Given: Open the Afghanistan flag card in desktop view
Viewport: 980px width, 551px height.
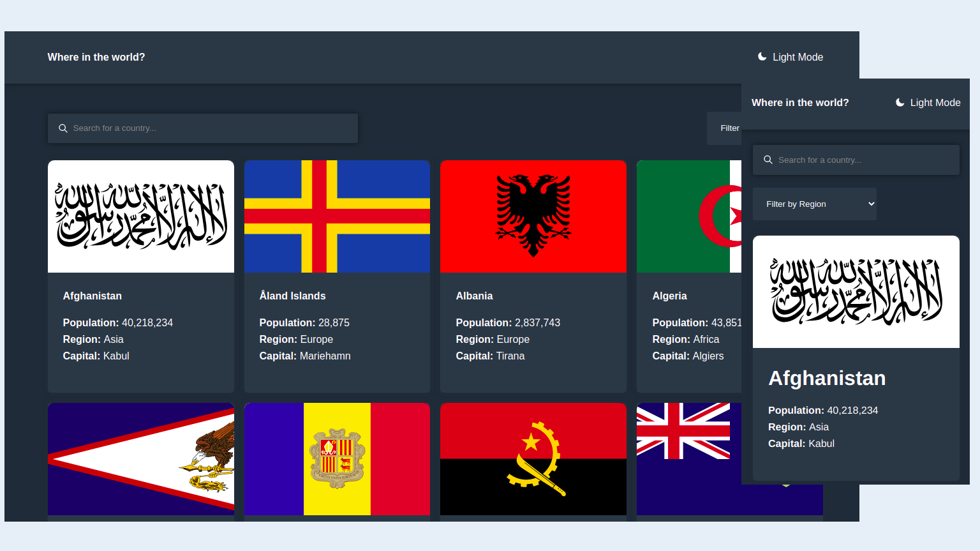Looking at the screenshot, I should (x=141, y=216).
